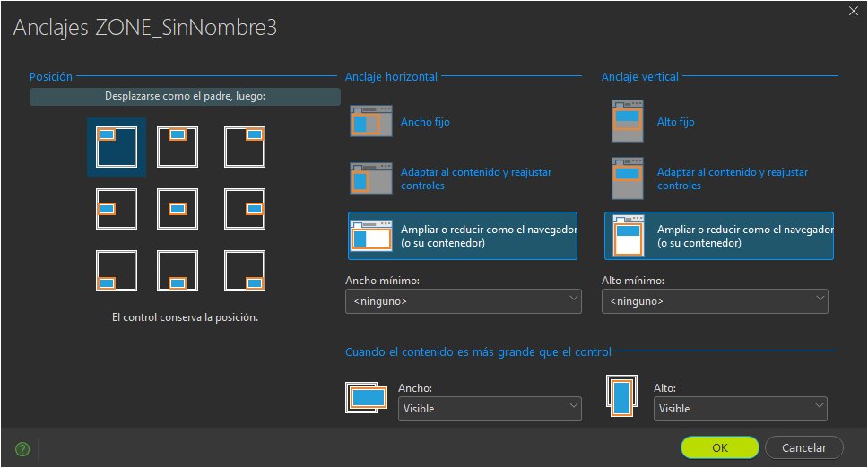Select the bottom-right position anchor icon
The height and width of the screenshot is (468, 868).
245,271
